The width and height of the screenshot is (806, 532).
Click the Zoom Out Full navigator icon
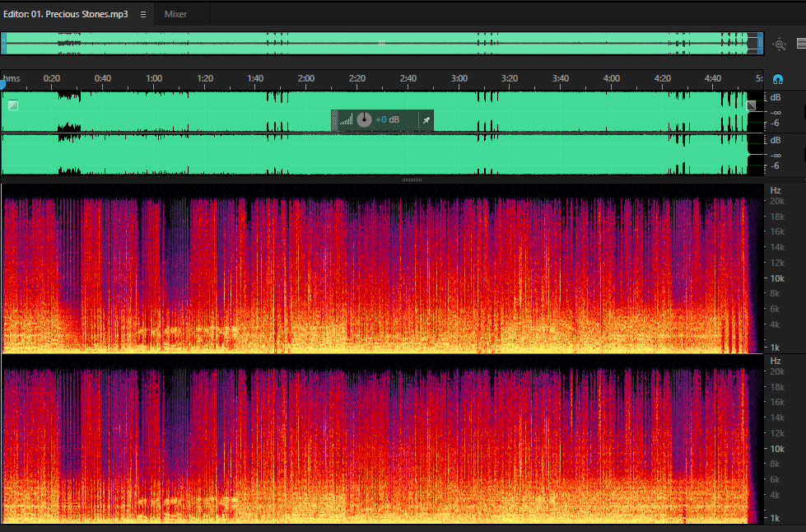coord(780,44)
